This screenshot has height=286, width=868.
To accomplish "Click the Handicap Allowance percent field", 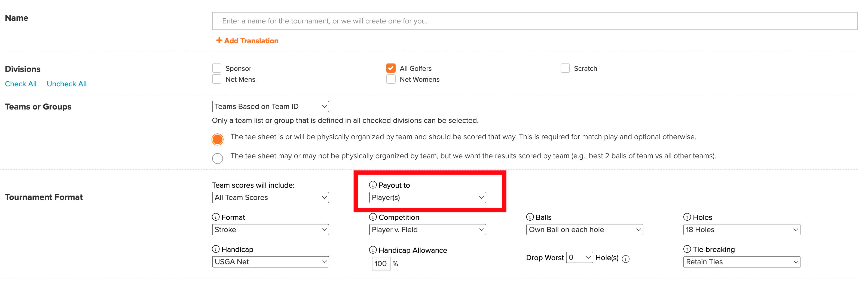I will click(x=381, y=264).
